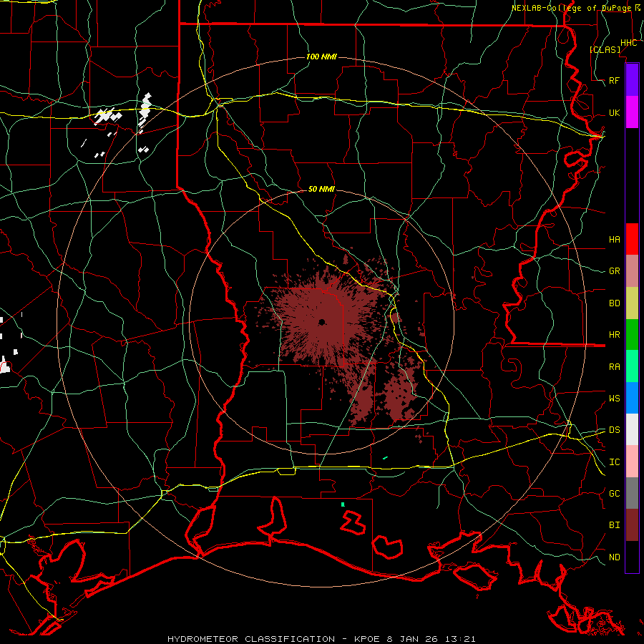Screen dimensions: 644x644
Task: Pick the RA bright green swatch
Action: [632, 366]
